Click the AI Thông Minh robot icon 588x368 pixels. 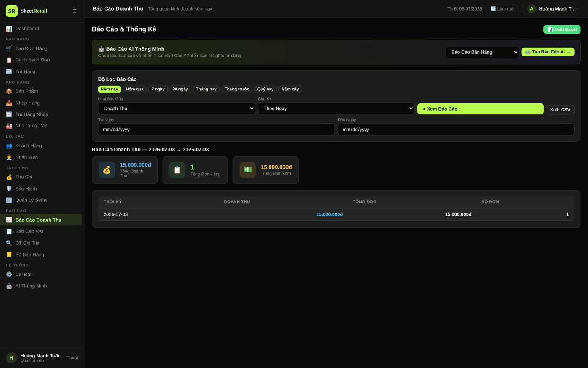point(9,286)
